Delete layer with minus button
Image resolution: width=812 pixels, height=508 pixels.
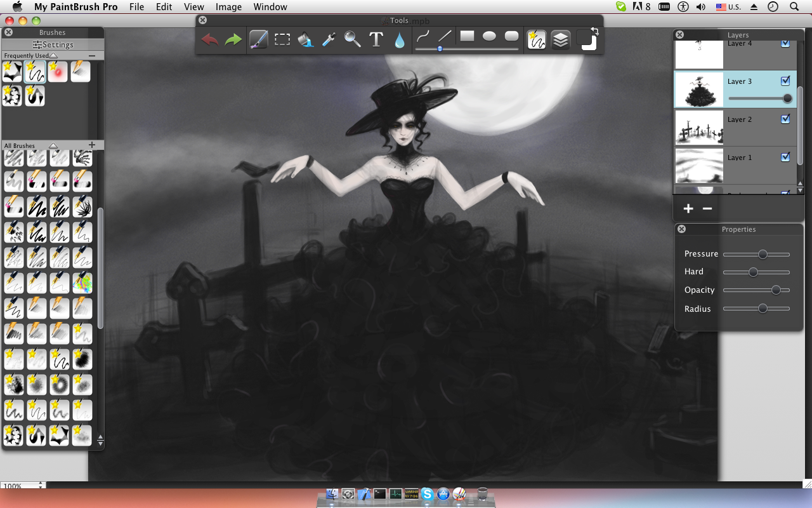point(707,208)
